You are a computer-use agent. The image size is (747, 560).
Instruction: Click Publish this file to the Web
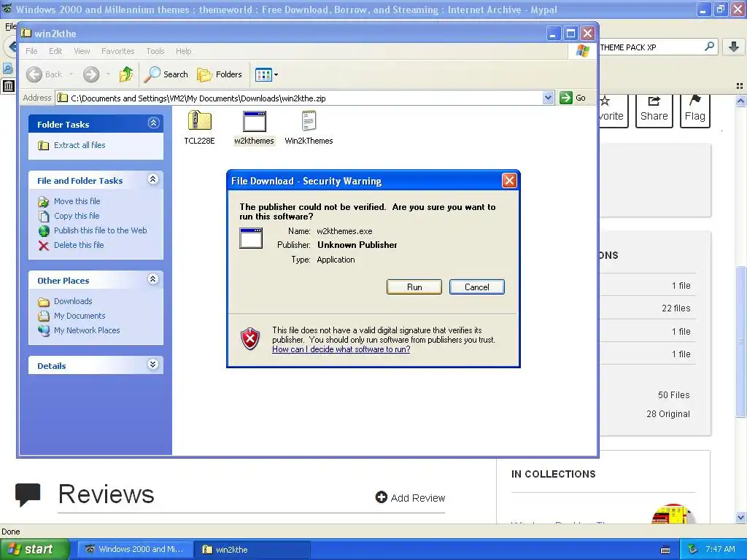tap(101, 230)
